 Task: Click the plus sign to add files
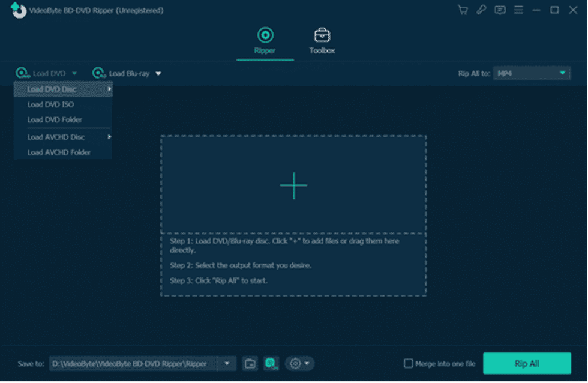pyautogui.click(x=293, y=185)
